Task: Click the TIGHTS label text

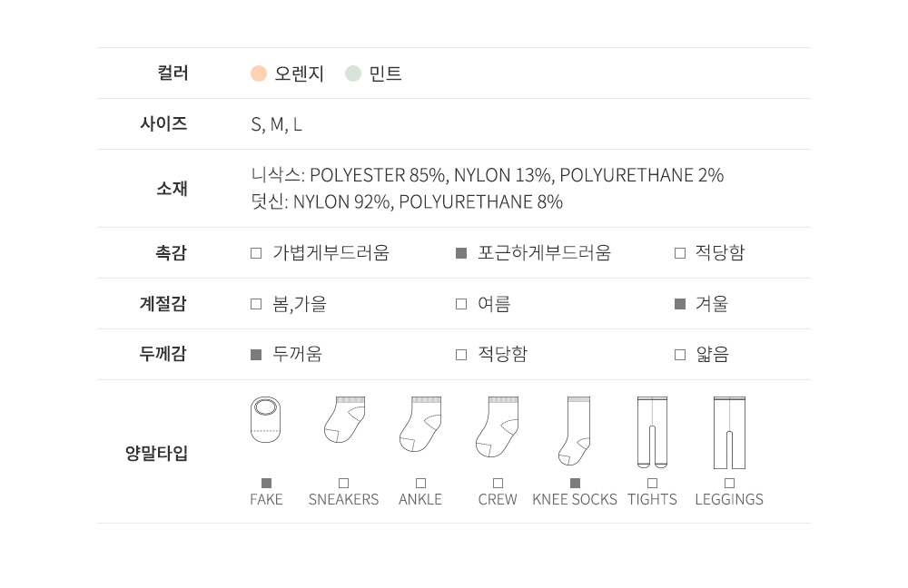Action: [x=652, y=499]
